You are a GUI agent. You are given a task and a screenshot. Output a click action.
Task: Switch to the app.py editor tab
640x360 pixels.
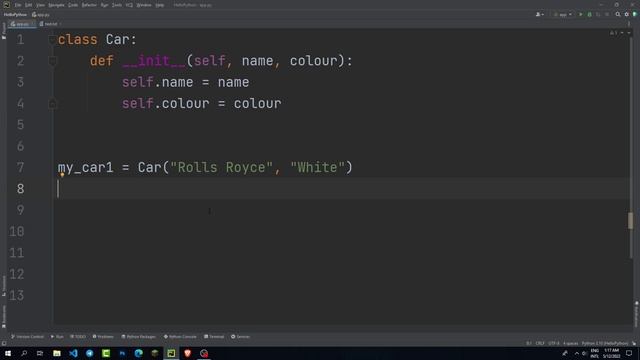click(21, 24)
